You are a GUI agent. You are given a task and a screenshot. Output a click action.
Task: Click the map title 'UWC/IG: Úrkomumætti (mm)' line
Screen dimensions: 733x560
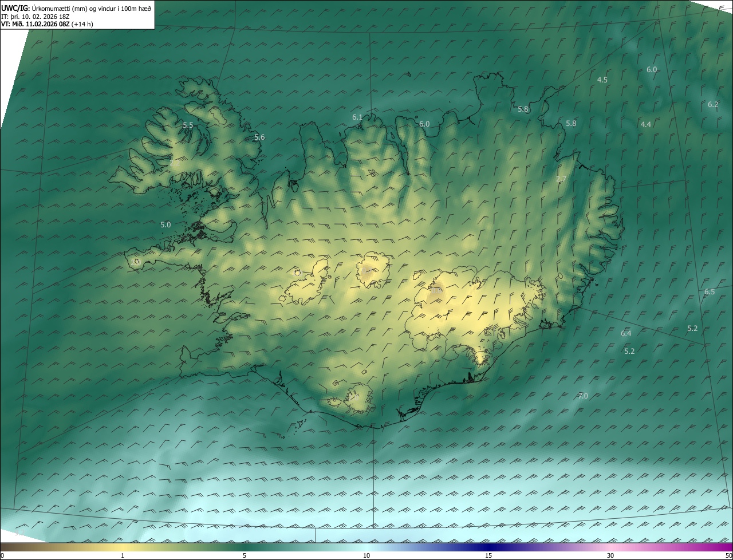[x=76, y=8]
